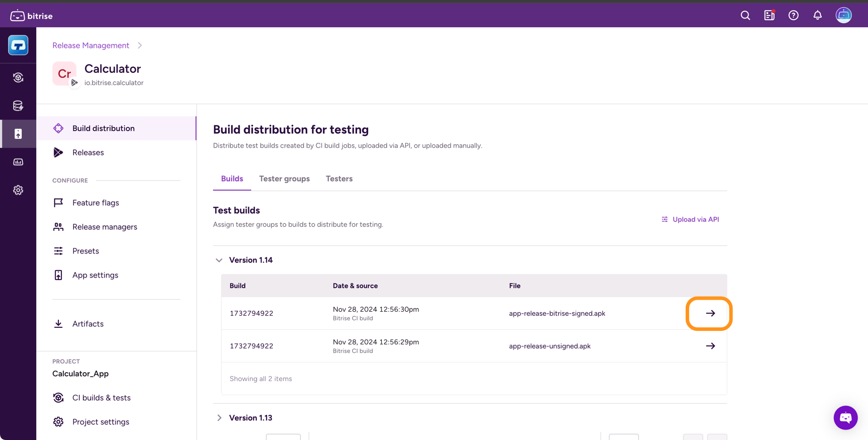Image resolution: width=868 pixels, height=440 pixels.
Task: Click the workspace logo at top of sidebar
Action: [x=18, y=45]
